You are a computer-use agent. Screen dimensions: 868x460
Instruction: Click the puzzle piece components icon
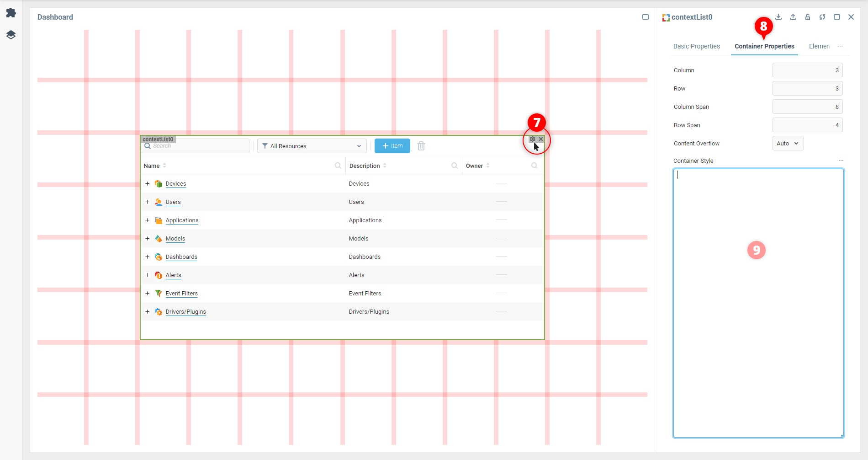point(11,13)
